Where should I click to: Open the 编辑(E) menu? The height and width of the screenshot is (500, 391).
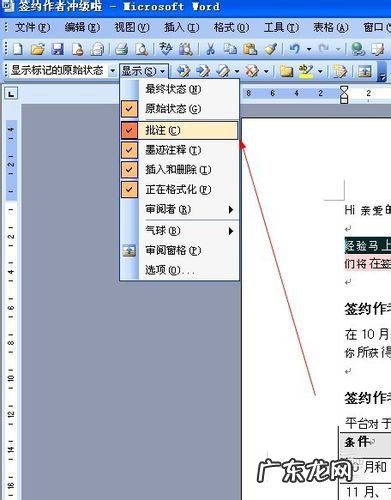tap(82, 27)
